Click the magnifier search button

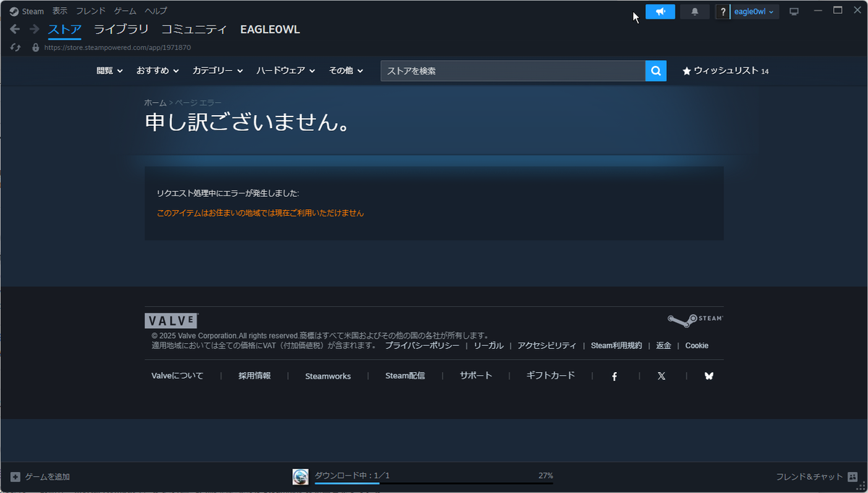click(655, 71)
